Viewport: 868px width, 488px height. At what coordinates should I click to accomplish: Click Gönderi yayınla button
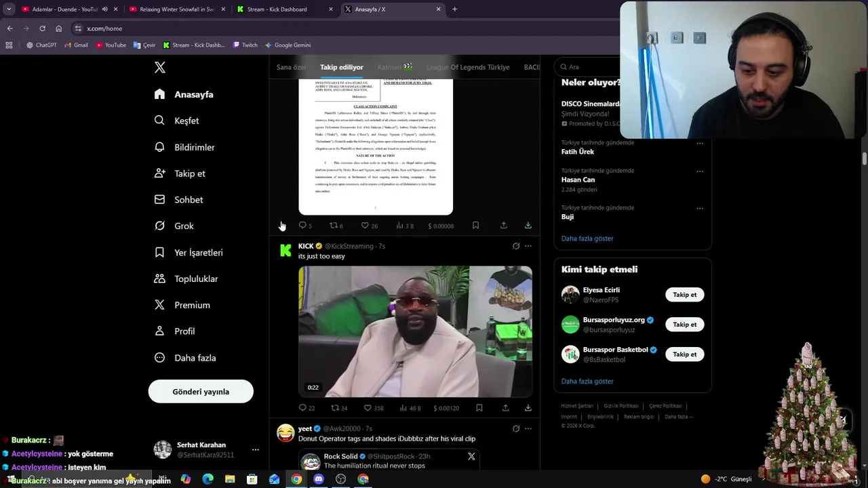click(x=201, y=391)
